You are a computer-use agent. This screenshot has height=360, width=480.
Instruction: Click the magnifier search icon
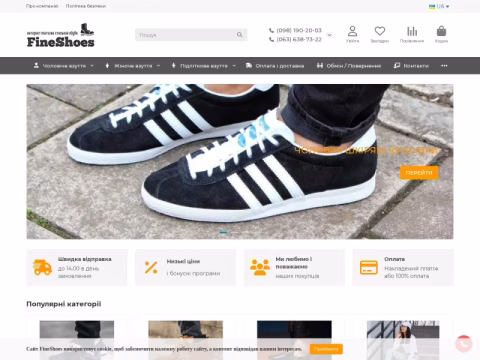[x=239, y=35]
